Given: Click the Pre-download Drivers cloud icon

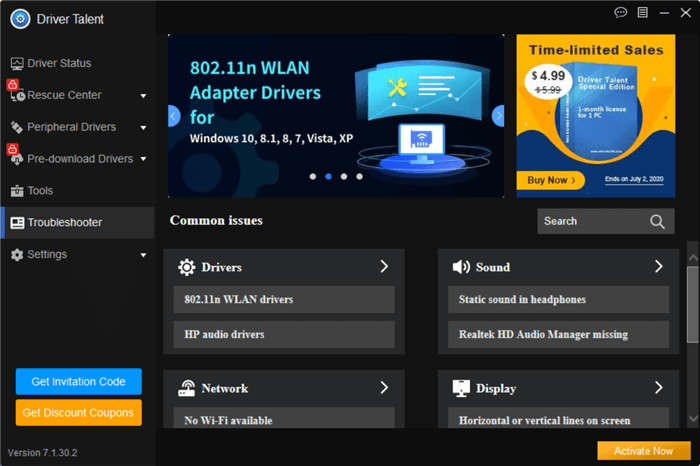Looking at the screenshot, I should (17, 159).
